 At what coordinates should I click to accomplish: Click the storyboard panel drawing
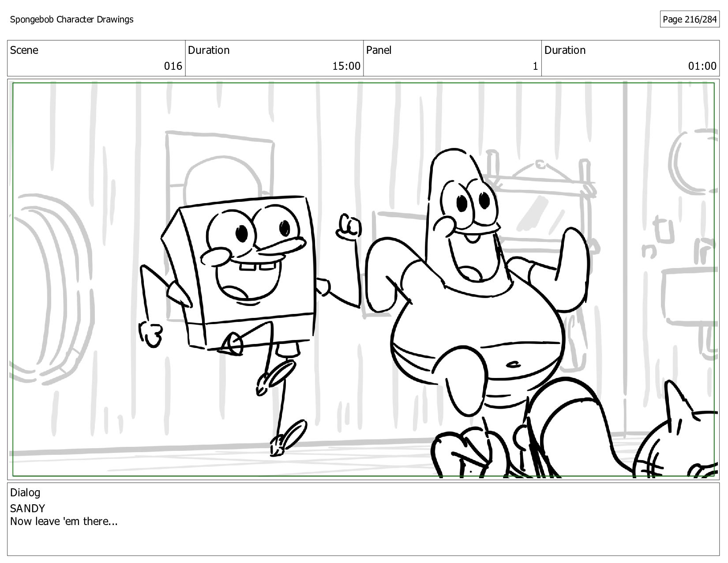point(364,280)
